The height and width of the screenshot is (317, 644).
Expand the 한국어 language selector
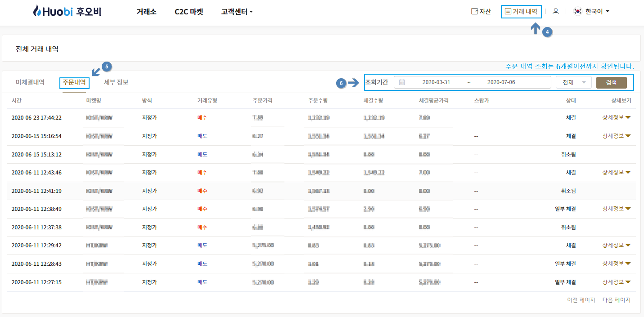tap(597, 12)
